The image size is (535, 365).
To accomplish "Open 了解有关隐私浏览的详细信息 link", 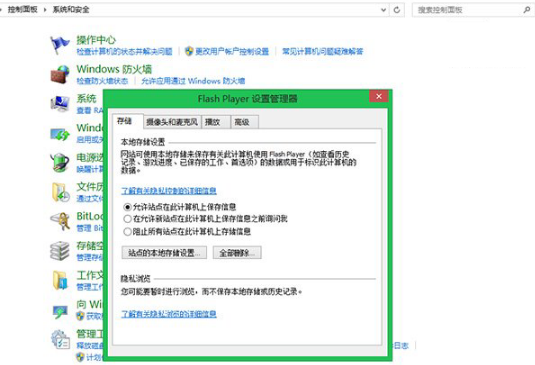I will [169, 314].
